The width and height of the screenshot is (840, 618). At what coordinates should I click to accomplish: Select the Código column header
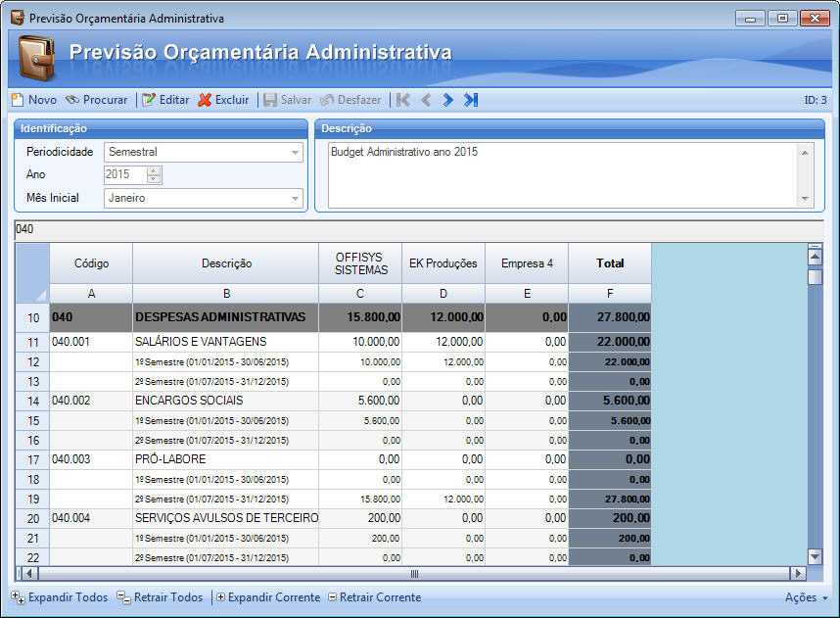(x=91, y=263)
